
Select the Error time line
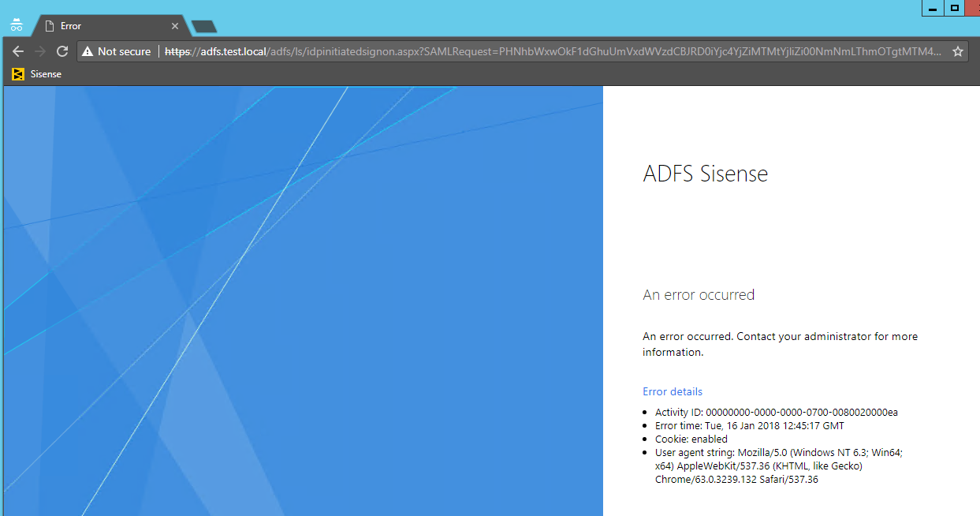[x=749, y=425]
